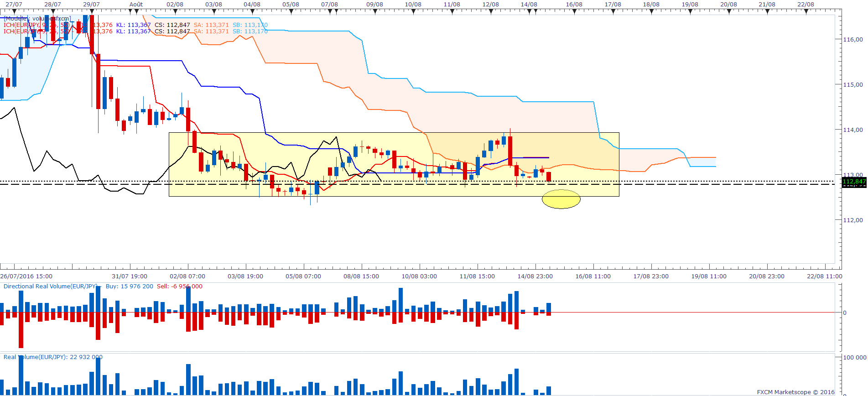The image size is (868, 396).
Task: Select the 115,00 price level label
Action: (853, 85)
